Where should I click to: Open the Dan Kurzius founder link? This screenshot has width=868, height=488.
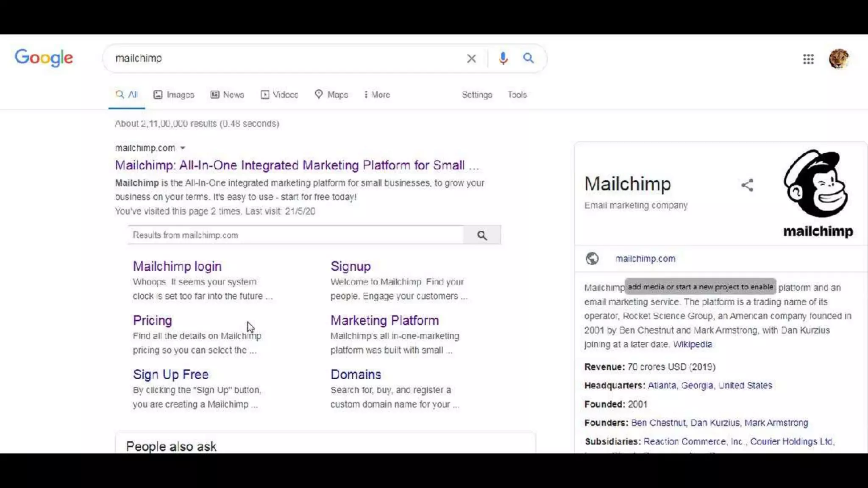coord(715,422)
